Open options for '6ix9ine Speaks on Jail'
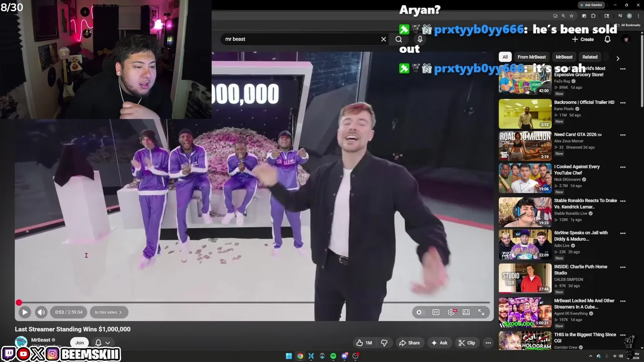The image size is (644, 362). (x=623, y=233)
